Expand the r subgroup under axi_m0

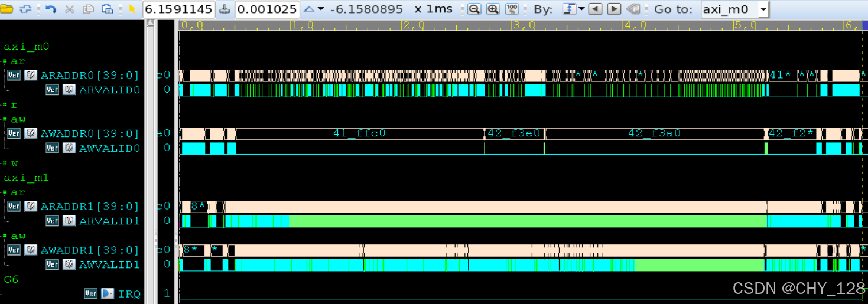coord(5,105)
